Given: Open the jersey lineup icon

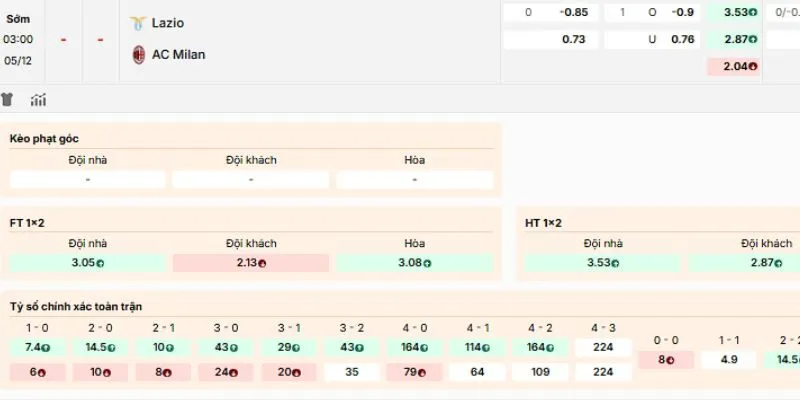Looking at the screenshot, I should (9, 100).
